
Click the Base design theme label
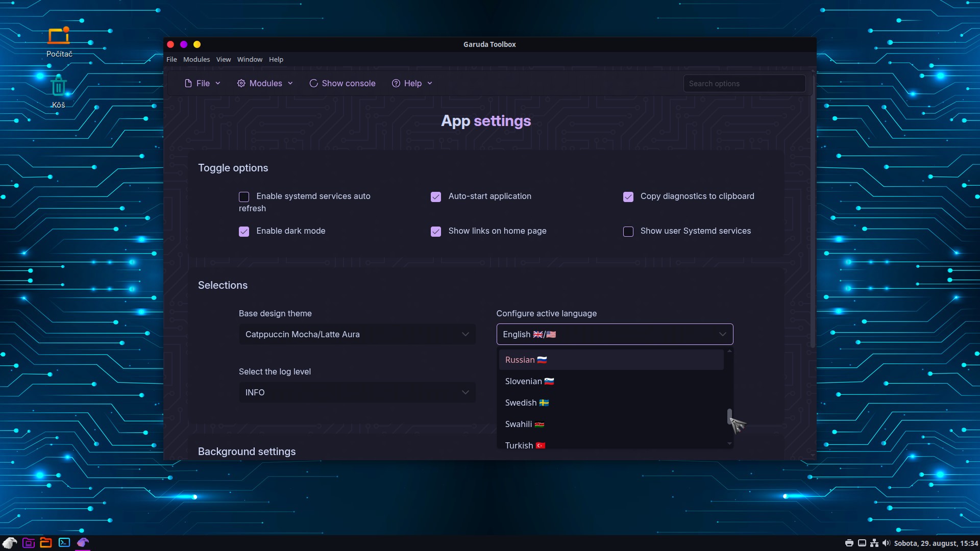click(x=275, y=313)
